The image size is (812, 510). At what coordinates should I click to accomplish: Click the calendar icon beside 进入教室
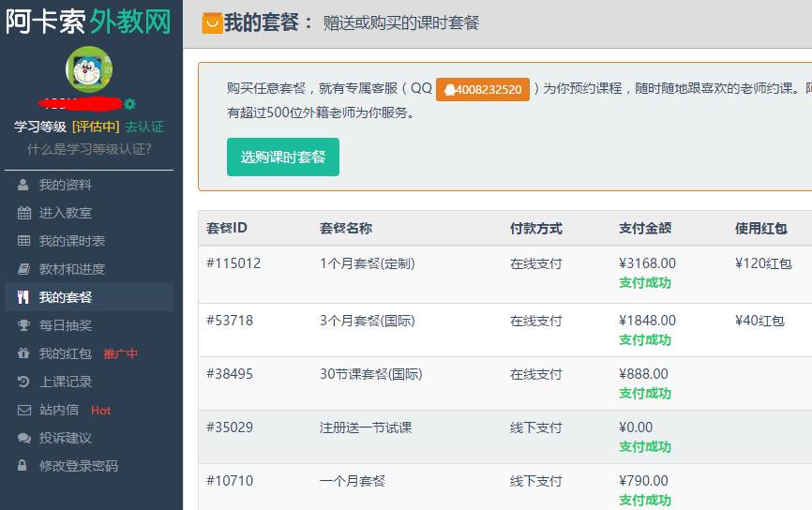[23, 213]
